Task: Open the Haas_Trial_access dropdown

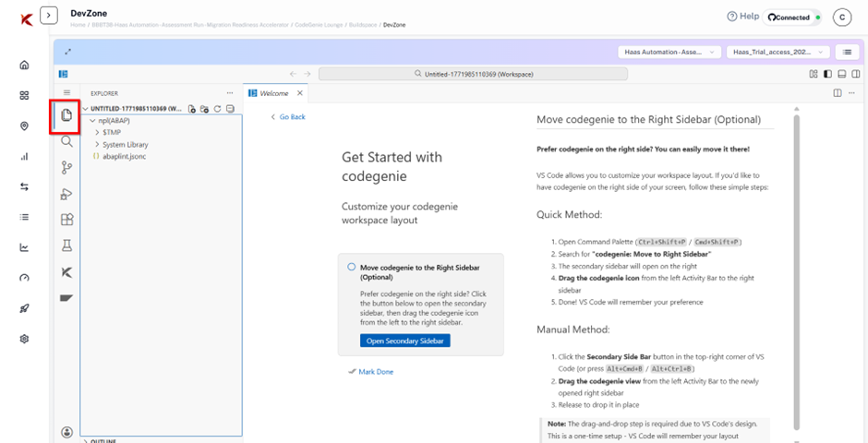Action: click(778, 53)
